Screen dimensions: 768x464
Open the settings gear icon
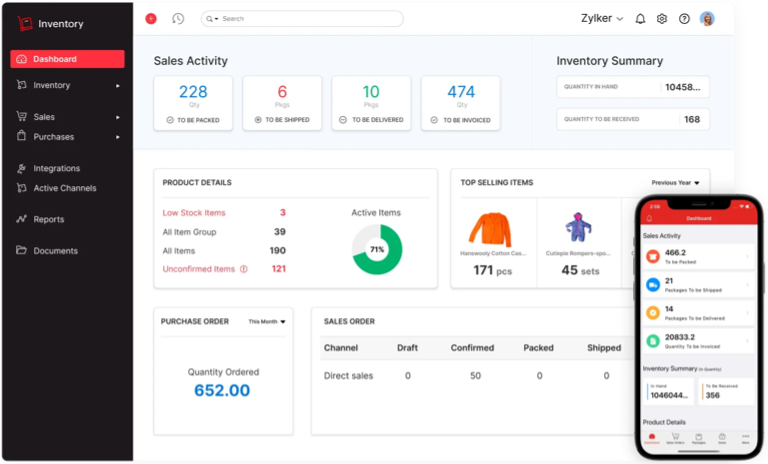tap(662, 19)
